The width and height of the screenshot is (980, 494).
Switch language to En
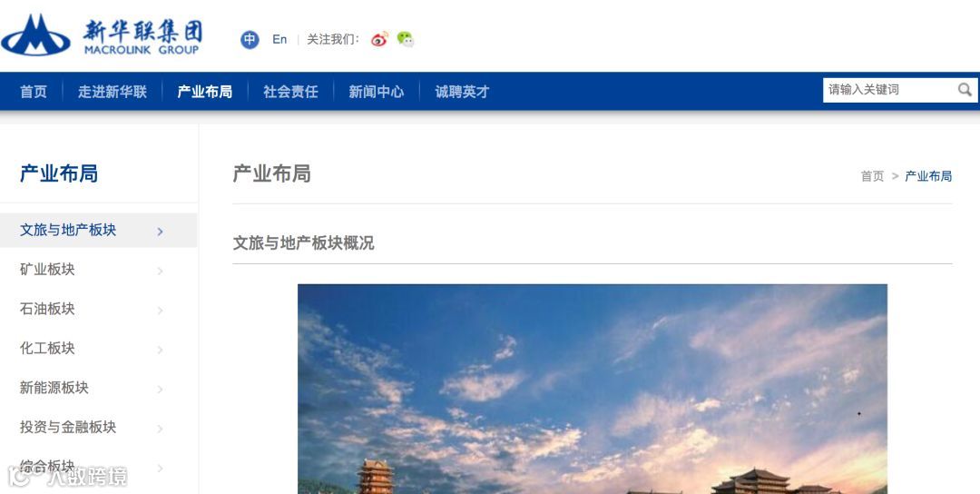pyautogui.click(x=279, y=39)
